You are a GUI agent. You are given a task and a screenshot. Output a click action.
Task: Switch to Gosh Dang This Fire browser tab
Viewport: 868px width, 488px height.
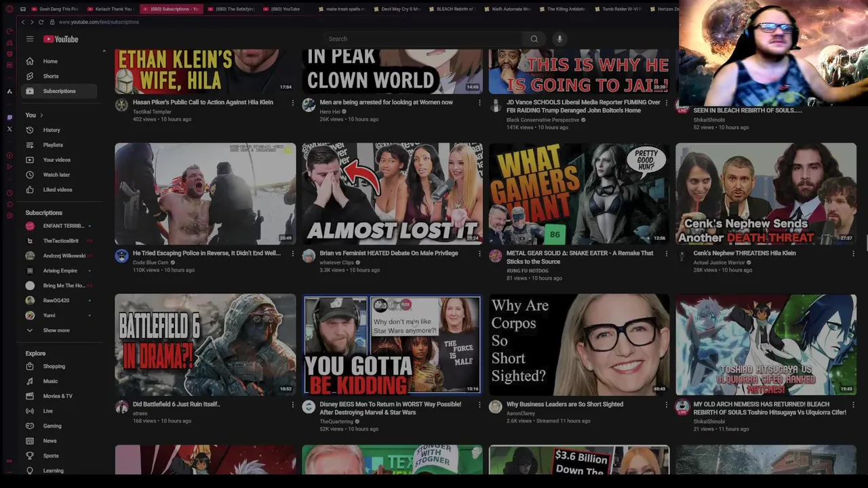[56, 9]
